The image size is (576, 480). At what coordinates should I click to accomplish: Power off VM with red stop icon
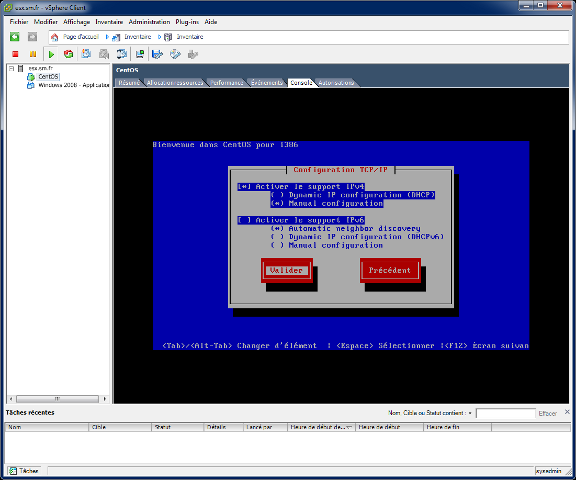15,54
